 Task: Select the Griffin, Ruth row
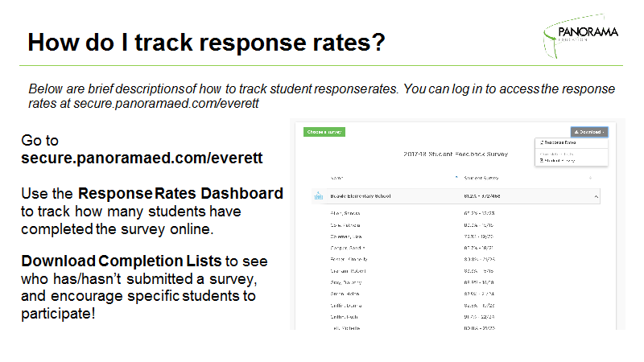456,317
